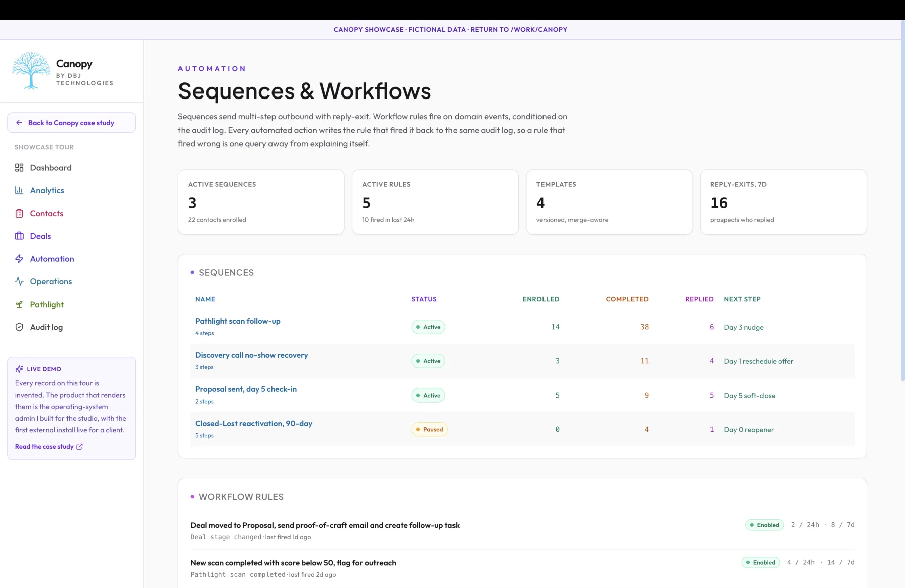
Task: Click the Active Sequences stat card
Action: point(261,202)
